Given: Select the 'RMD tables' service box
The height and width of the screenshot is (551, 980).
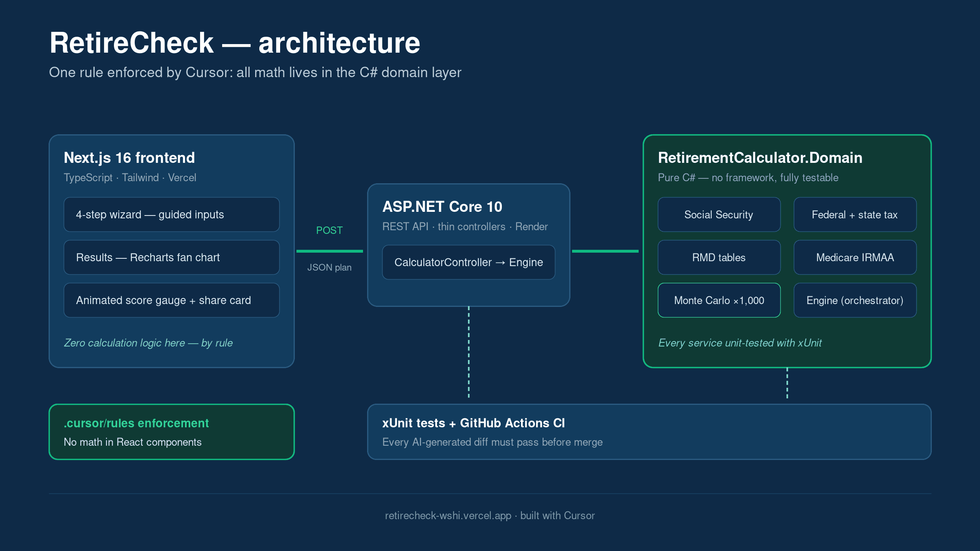Looking at the screenshot, I should coord(719,258).
